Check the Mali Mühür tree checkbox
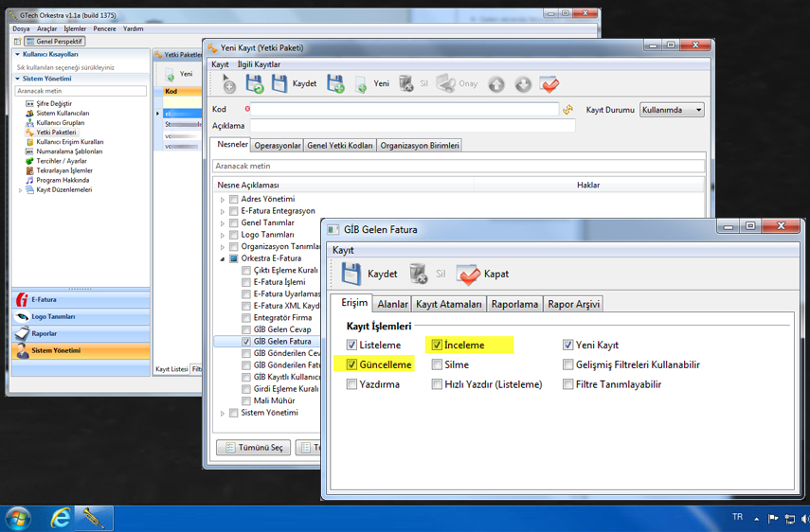 point(246,401)
